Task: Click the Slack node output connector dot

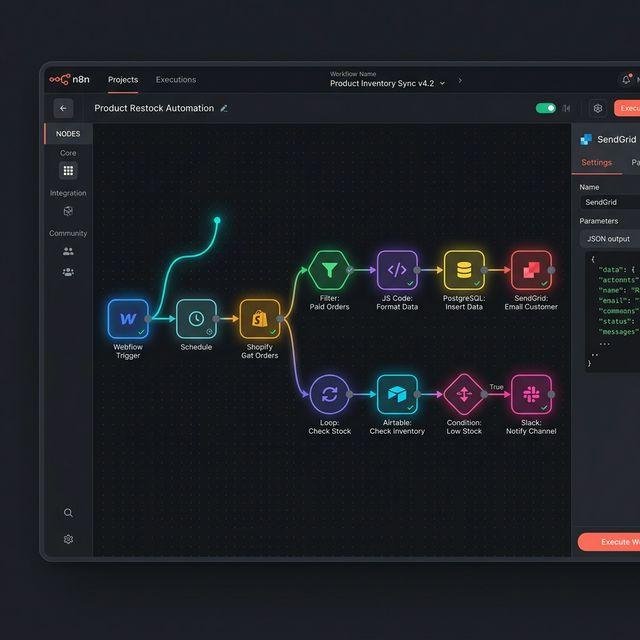Action: (551, 394)
